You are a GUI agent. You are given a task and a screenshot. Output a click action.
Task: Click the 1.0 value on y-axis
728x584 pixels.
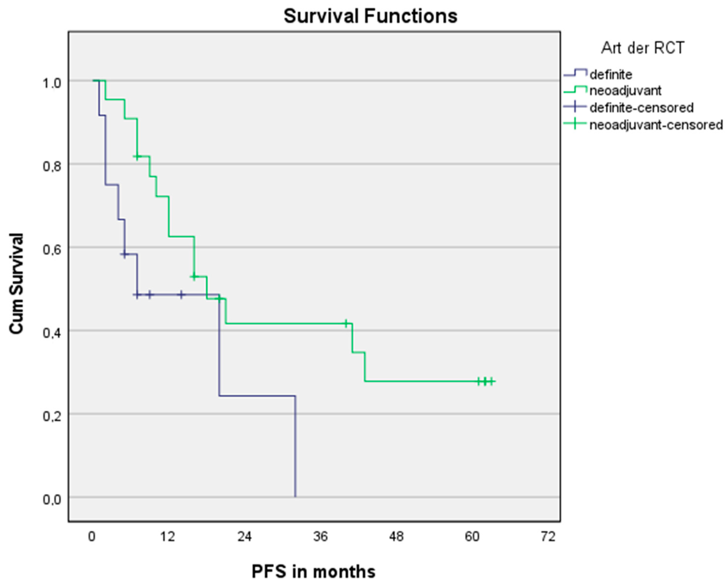click(x=52, y=83)
